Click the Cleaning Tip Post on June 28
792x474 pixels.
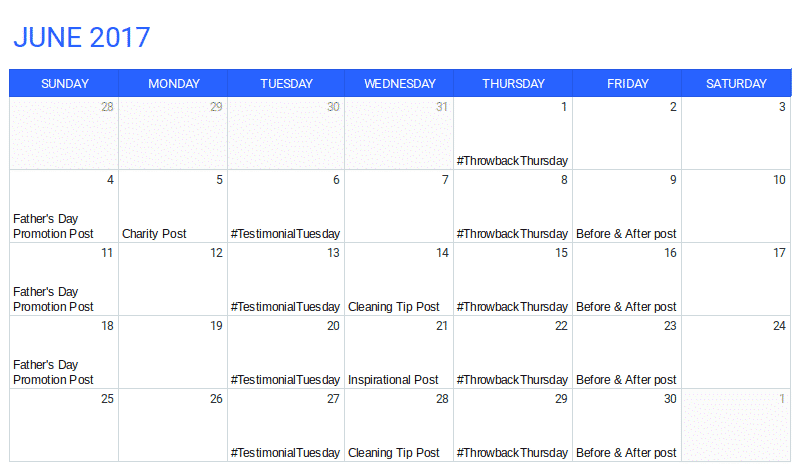393,453
